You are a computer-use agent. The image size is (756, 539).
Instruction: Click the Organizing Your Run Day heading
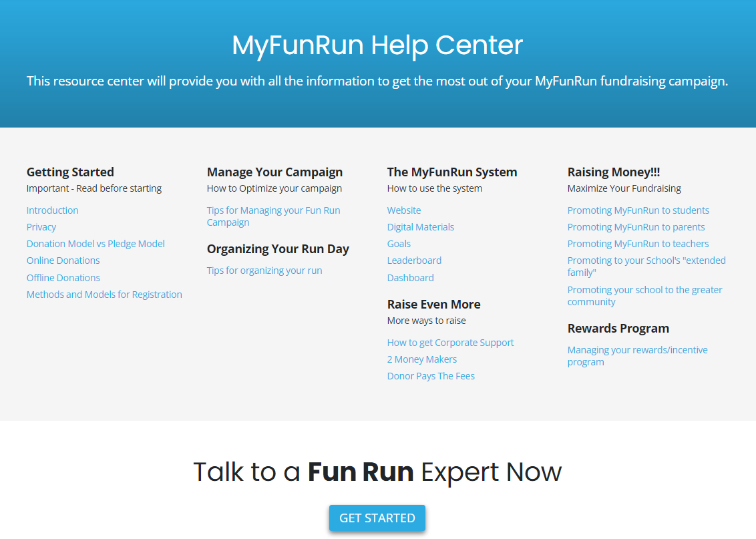pos(278,248)
